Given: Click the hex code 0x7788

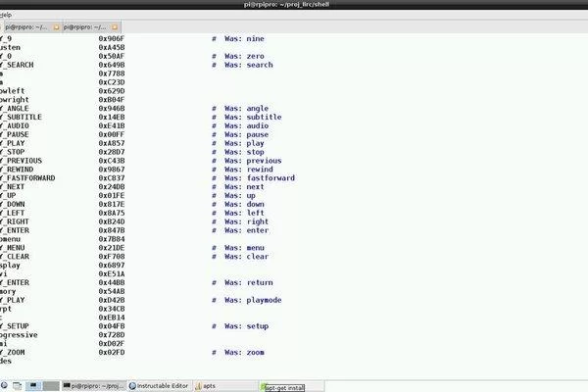Looking at the screenshot, I should point(112,73).
